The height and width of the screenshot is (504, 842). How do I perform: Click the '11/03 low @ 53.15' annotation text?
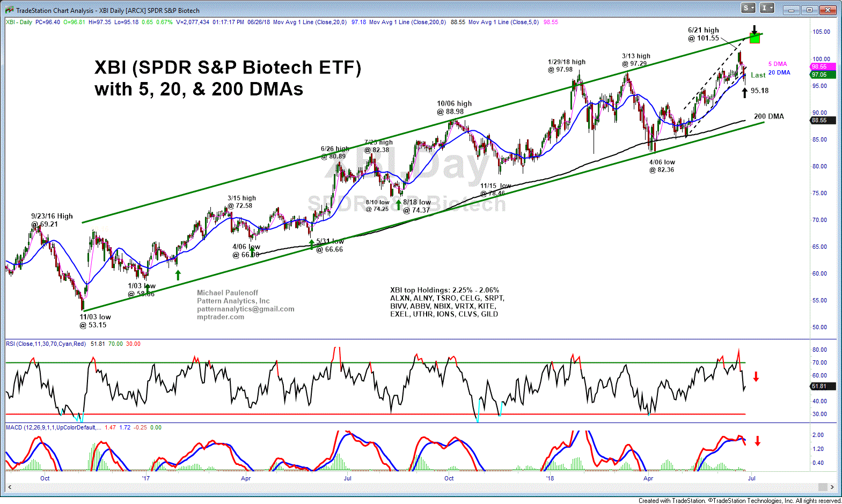click(x=96, y=321)
